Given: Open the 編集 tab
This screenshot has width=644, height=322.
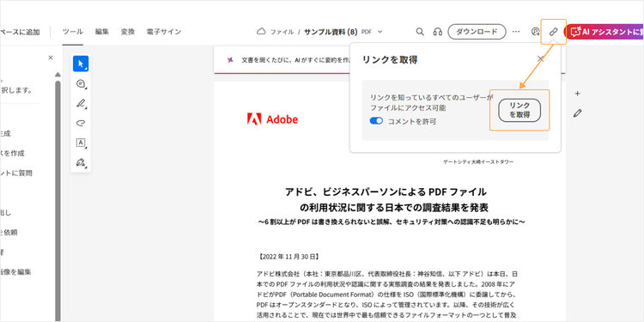Looking at the screenshot, I should [x=102, y=32].
